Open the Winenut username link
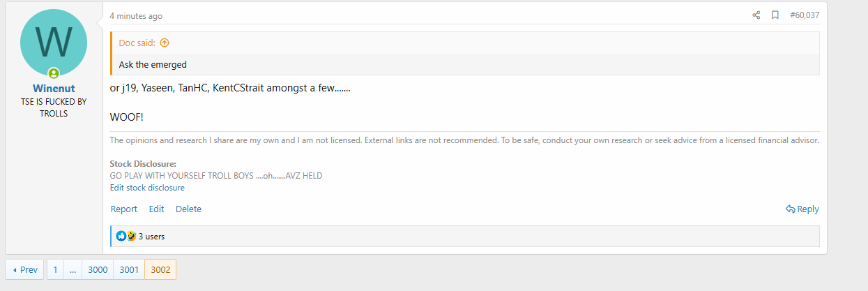Screen dimensions: 868x291 point(54,89)
